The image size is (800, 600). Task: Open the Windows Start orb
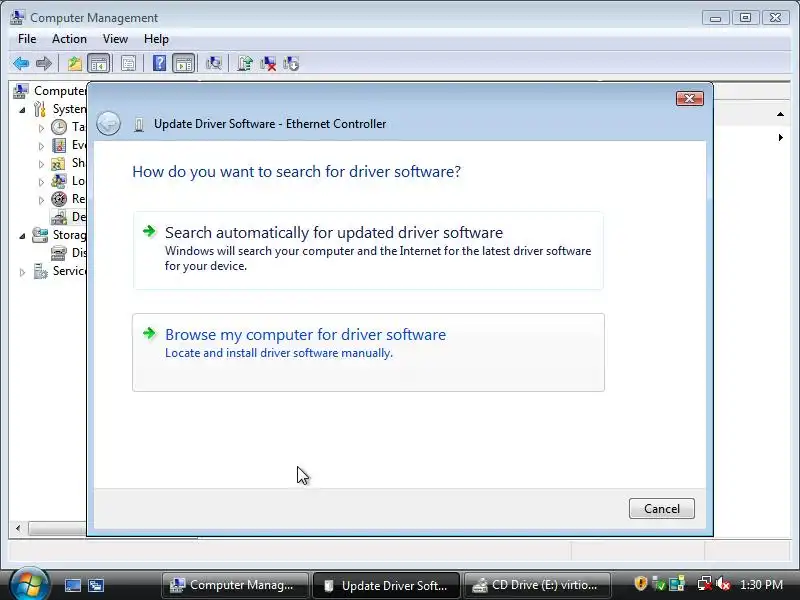[x=29, y=585]
